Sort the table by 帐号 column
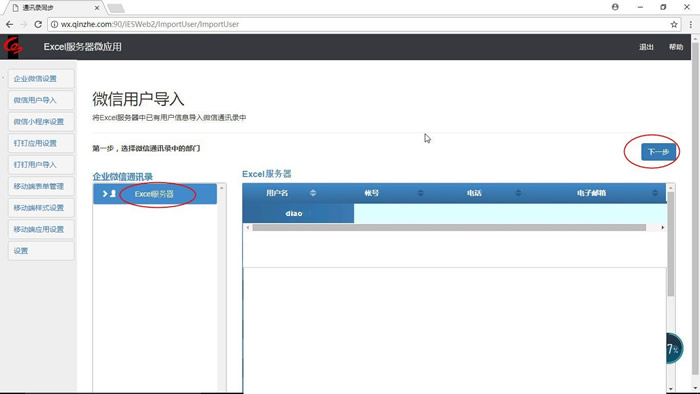The image size is (700, 394). [420, 193]
